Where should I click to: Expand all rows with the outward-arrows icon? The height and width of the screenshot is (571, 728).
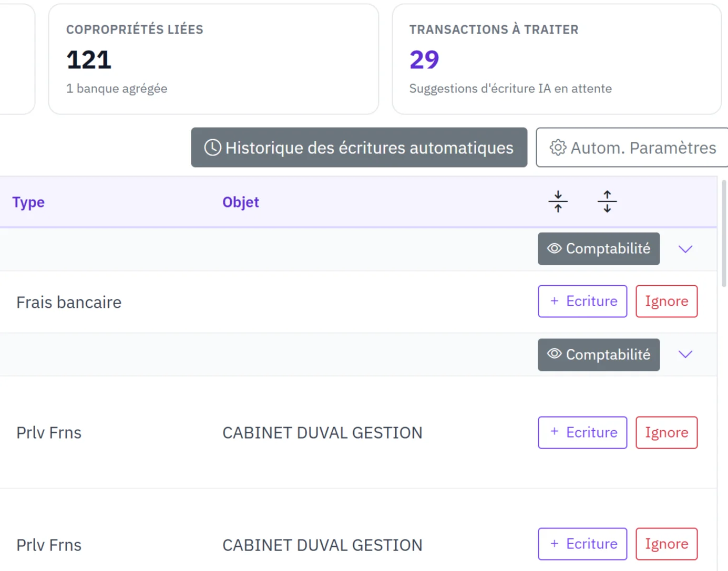click(x=607, y=202)
